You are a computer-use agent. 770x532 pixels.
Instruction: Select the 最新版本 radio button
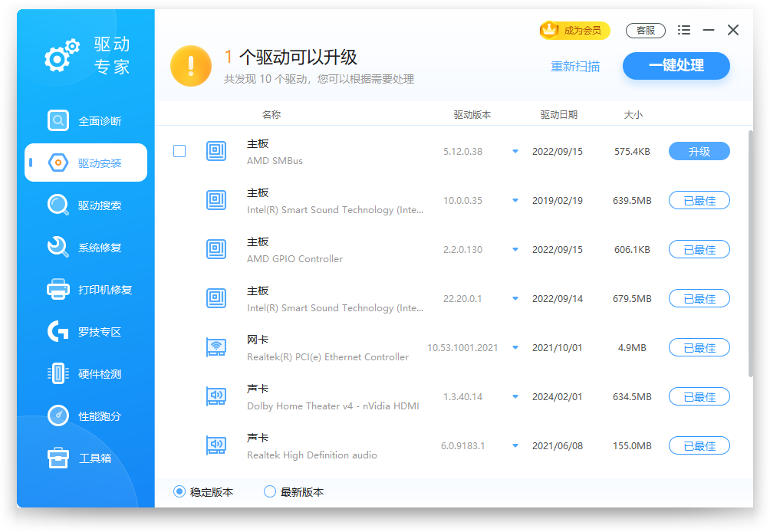[270, 492]
